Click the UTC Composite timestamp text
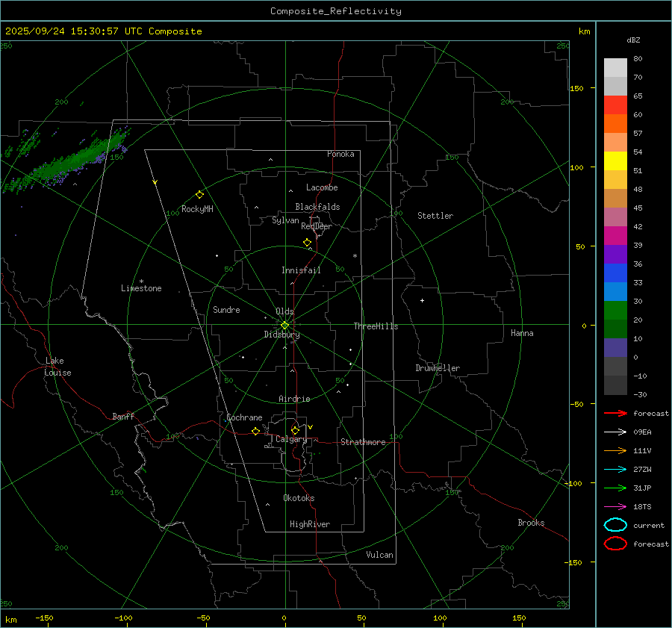This screenshot has height=628, width=672. click(x=103, y=31)
